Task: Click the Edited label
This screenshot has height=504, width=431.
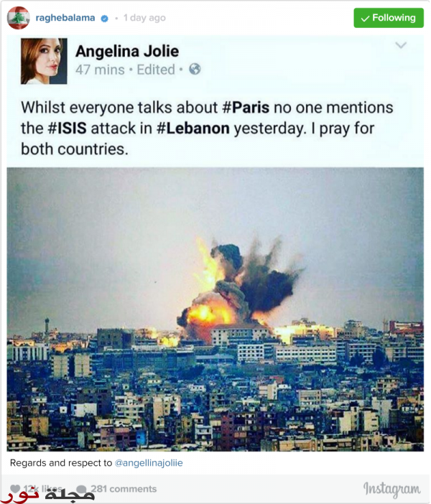Action: click(x=156, y=70)
